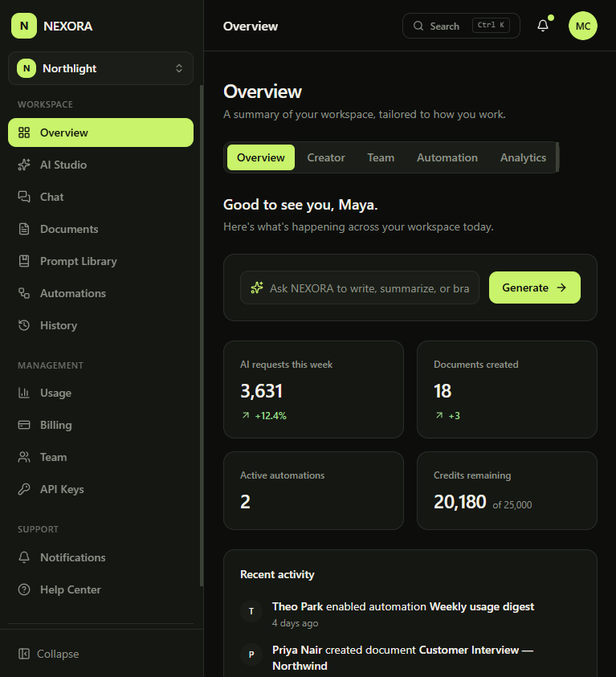Click the 'Priya Nair' name text

(297, 650)
